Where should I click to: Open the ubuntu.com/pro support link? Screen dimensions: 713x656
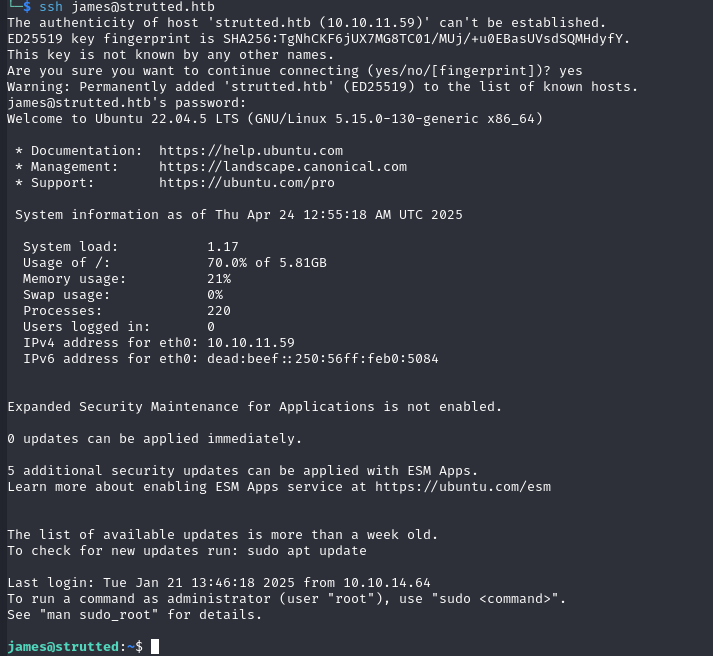coord(247,183)
